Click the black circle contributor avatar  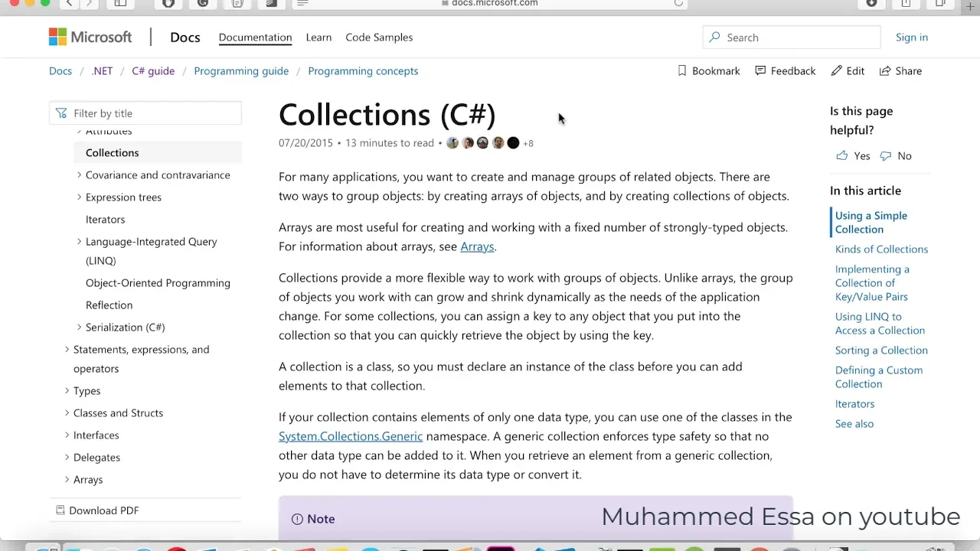coord(513,143)
